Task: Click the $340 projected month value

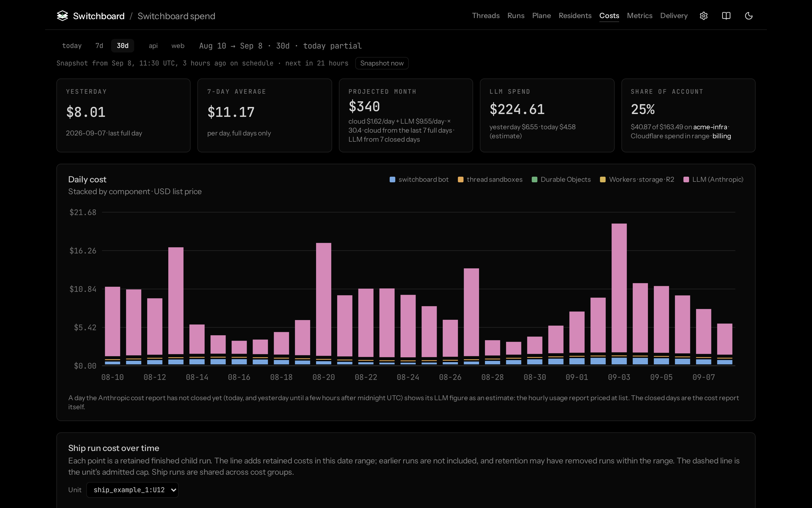Action: click(x=364, y=106)
